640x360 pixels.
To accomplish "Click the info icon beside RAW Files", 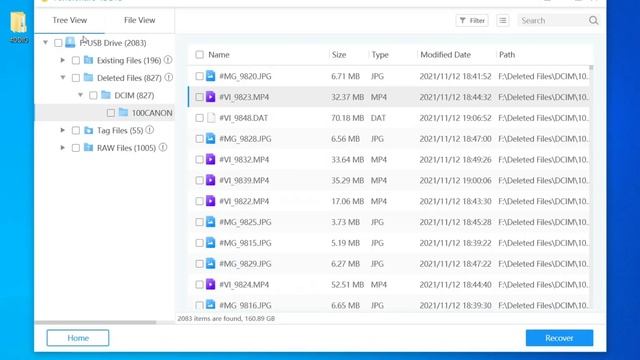I will [163, 147].
